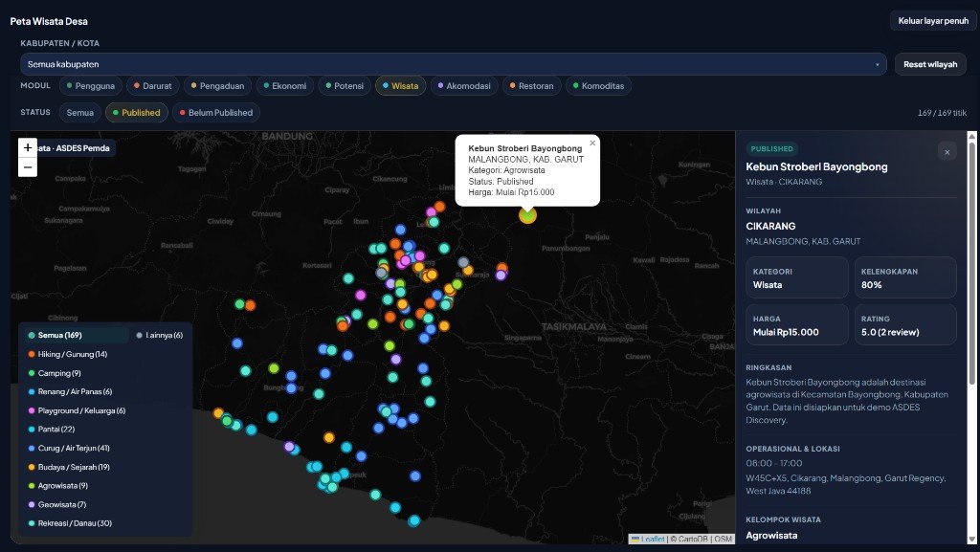The image size is (980, 552).
Task: Click the RATING 5.0 (2 review) card
Action: tap(905, 324)
